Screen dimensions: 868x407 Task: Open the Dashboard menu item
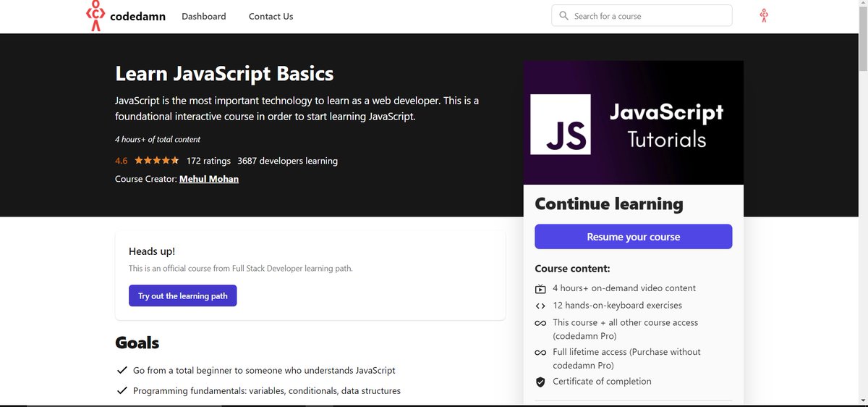point(203,16)
